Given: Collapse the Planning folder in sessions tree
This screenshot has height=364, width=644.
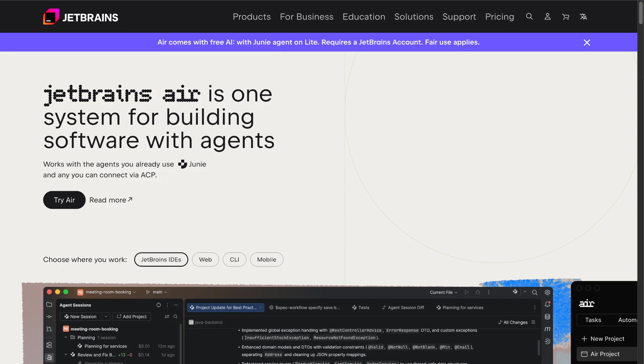Looking at the screenshot, I should click(x=66, y=337).
